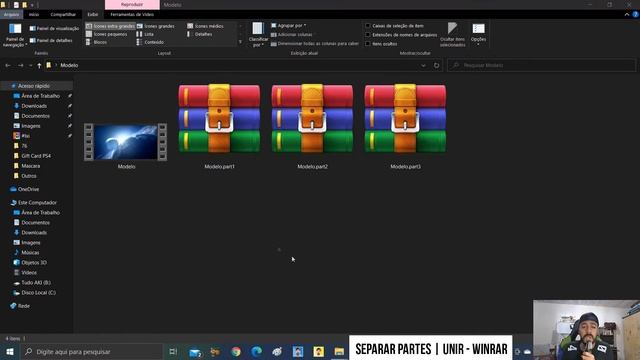Click Ocultar itens selecionados

coord(452,35)
